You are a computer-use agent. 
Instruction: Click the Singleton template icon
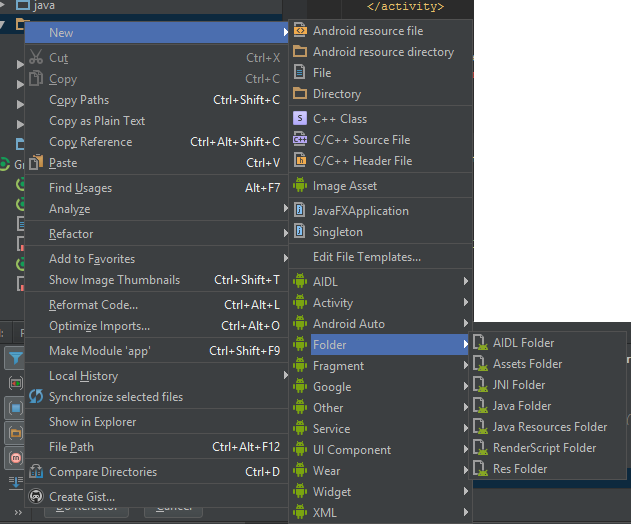[x=300, y=231]
